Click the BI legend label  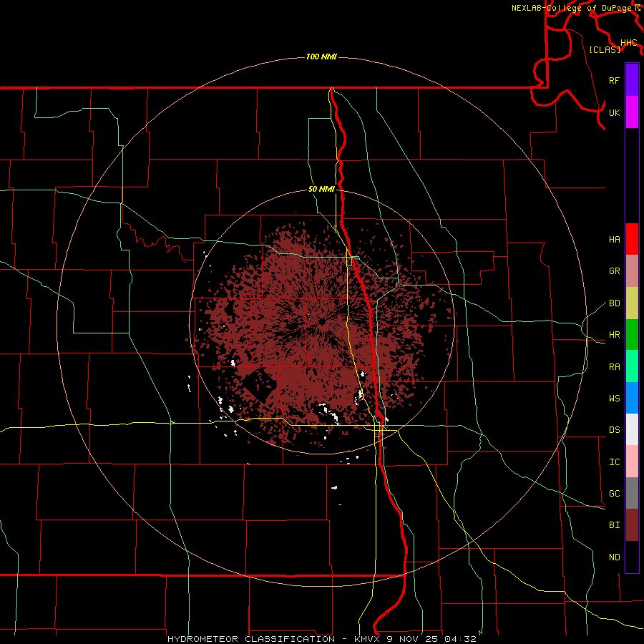[614, 525]
